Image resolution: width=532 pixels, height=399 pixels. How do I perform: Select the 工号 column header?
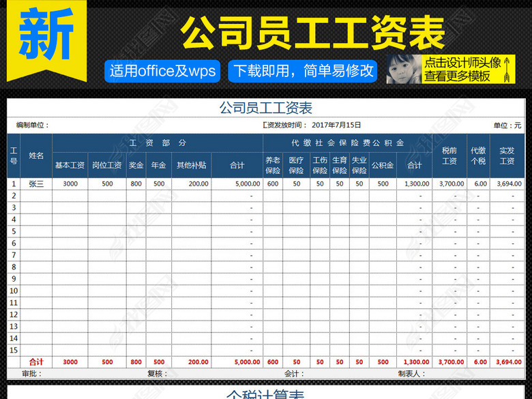tap(14, 156)
